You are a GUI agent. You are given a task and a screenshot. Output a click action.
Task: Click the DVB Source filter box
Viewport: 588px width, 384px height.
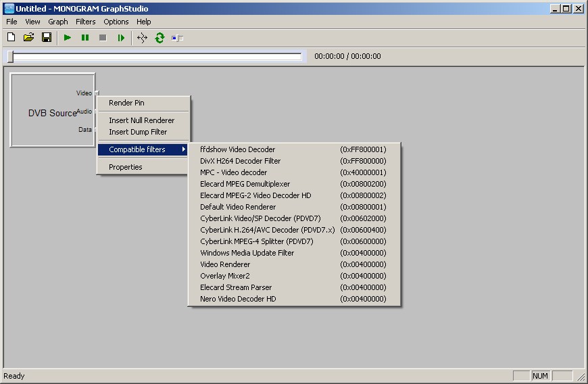[x=53, y=110]
